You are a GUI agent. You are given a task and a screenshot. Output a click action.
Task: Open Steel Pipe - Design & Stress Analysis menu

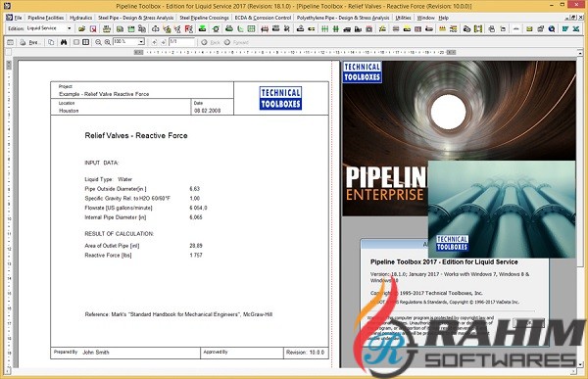(136, 18)
